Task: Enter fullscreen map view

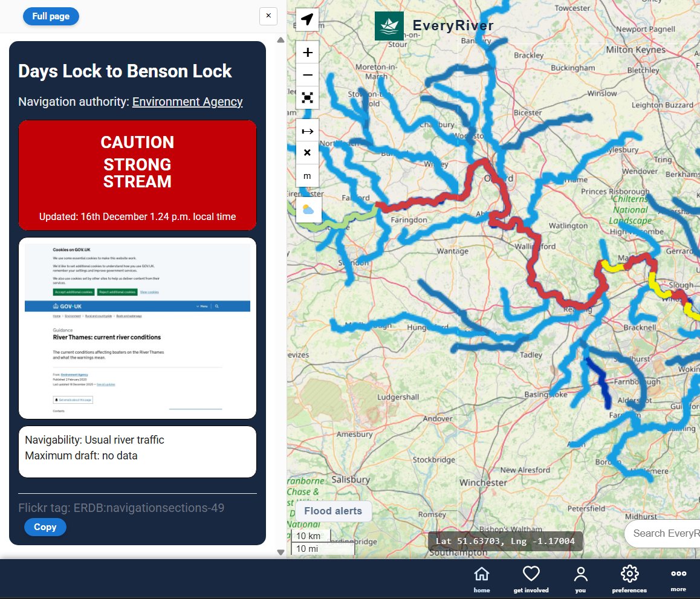Action: coord(307,97)
